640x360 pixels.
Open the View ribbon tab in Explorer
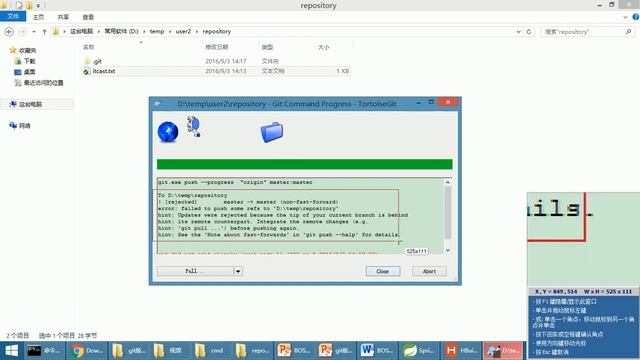(88, 17)
